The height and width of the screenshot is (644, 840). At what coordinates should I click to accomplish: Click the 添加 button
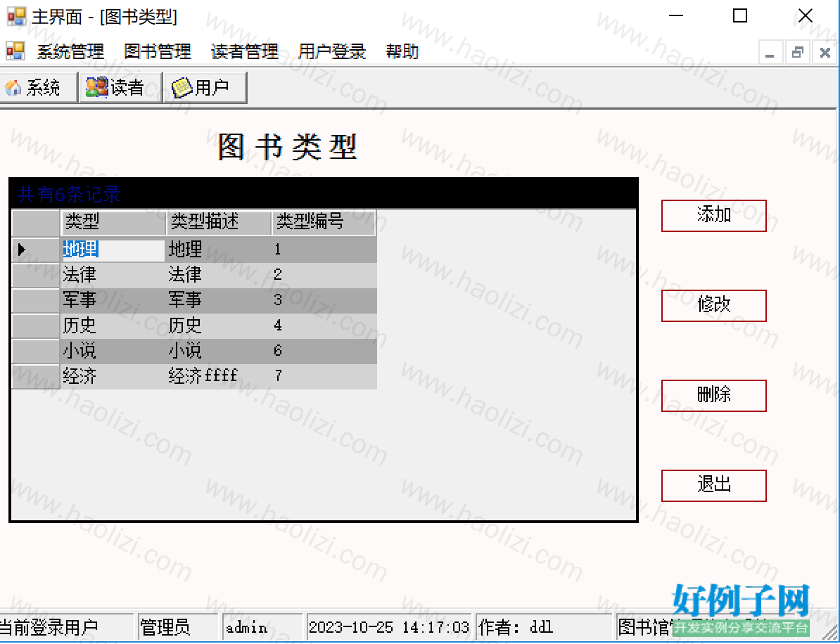pyautogui.click(x=713, y=216)
